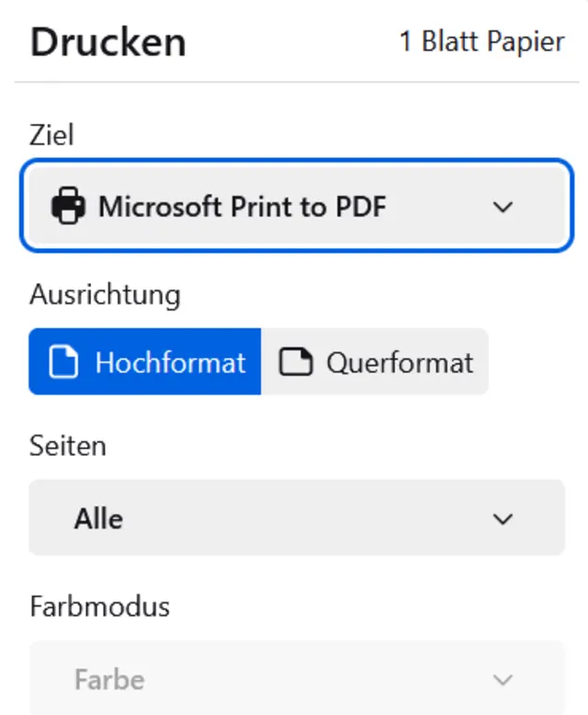The width and height of the screenshot is (588, 715).
Task: Click the portrait page icon beside Hochformat
Action: 63,362
